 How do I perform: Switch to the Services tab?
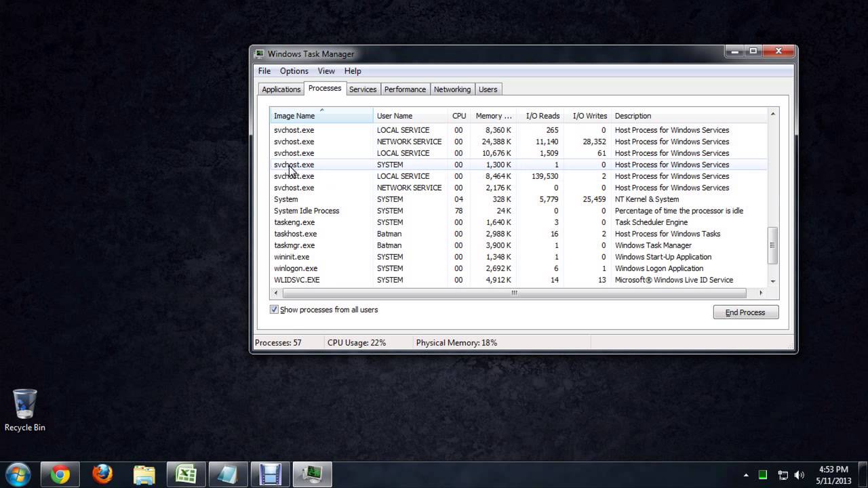[363, 89]
